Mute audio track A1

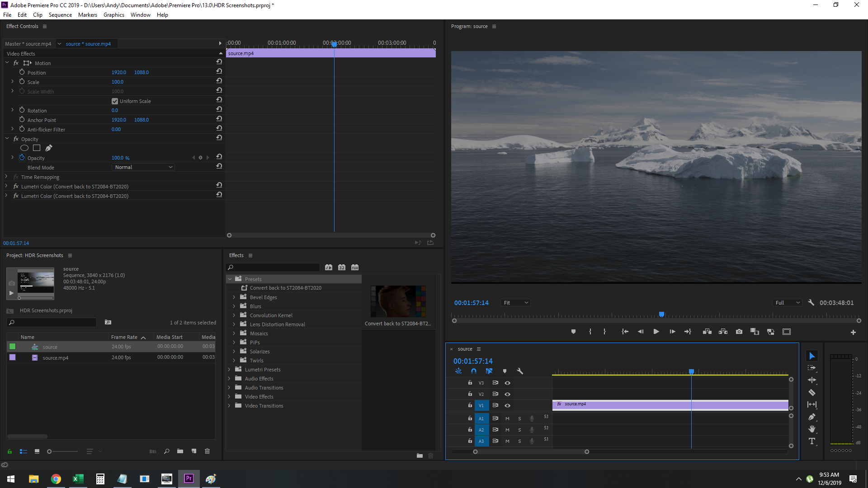507,418
